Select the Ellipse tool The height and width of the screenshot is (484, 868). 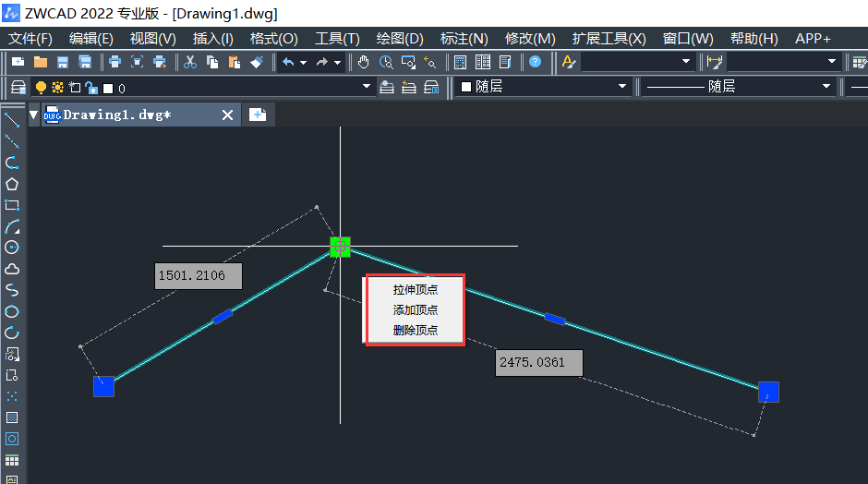click(12, 312)
